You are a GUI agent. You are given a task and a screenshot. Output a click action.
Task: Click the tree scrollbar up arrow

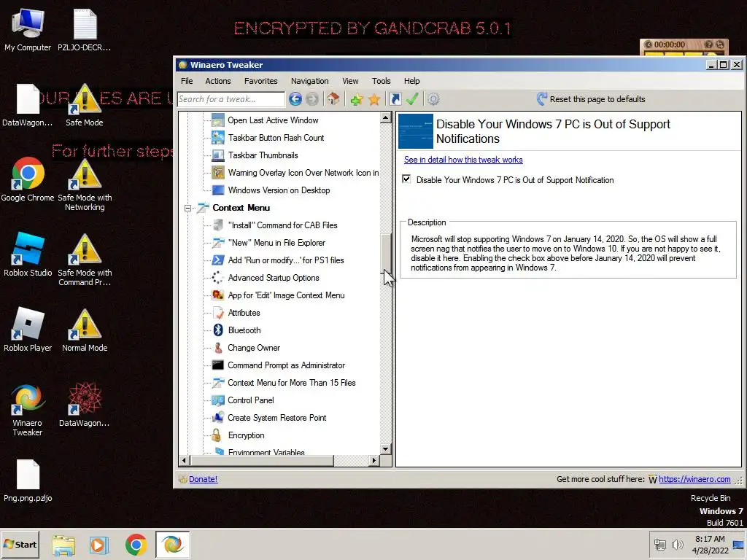(385, 117)
